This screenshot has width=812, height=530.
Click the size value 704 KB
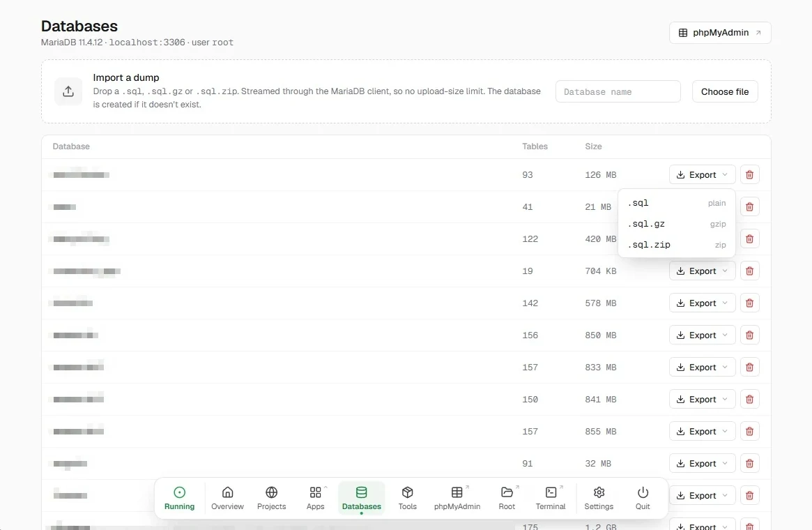[601, 271]
